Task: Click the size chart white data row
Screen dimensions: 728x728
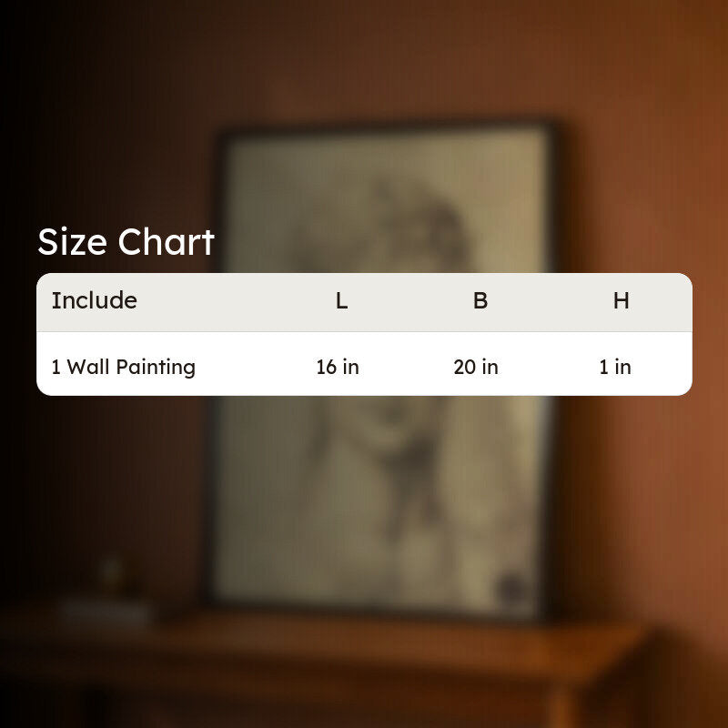Action: 365,364
